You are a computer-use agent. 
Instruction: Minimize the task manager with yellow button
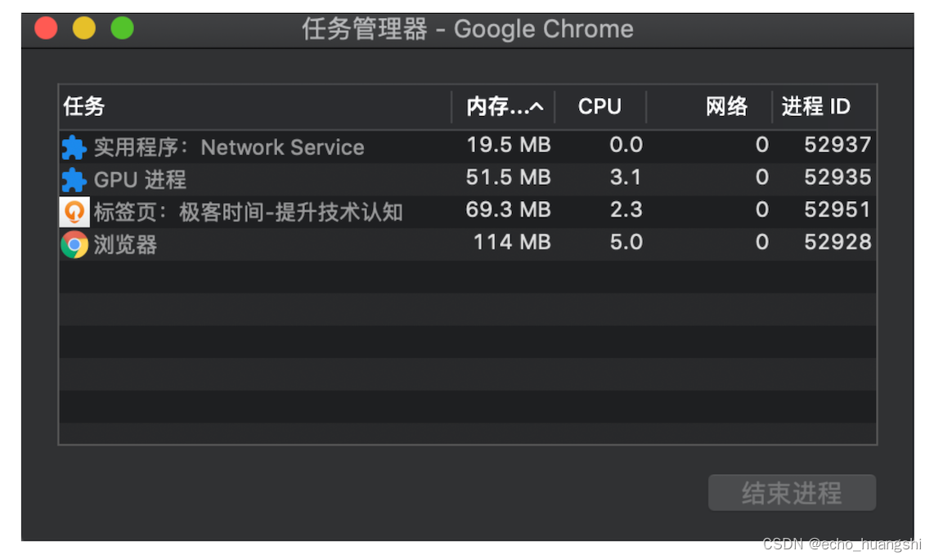tap(84, 29)
